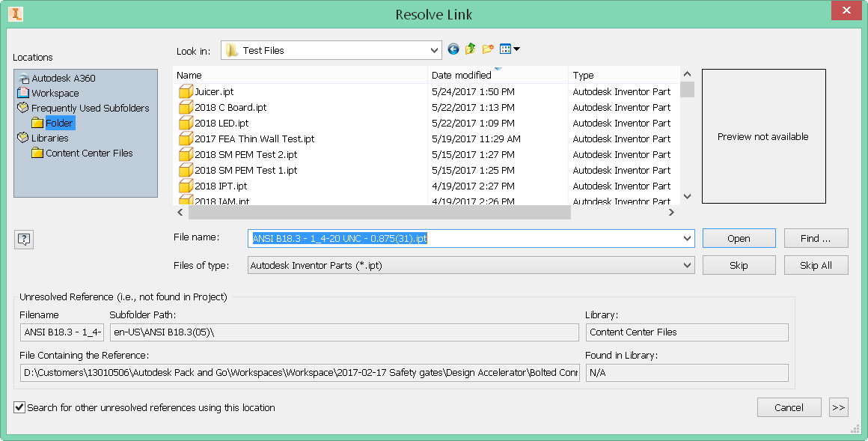Open the Files of type dropdown
Image resolution: width=868 pixels, height=441 pixels.
pyautogui.click(x=688, y=265)
